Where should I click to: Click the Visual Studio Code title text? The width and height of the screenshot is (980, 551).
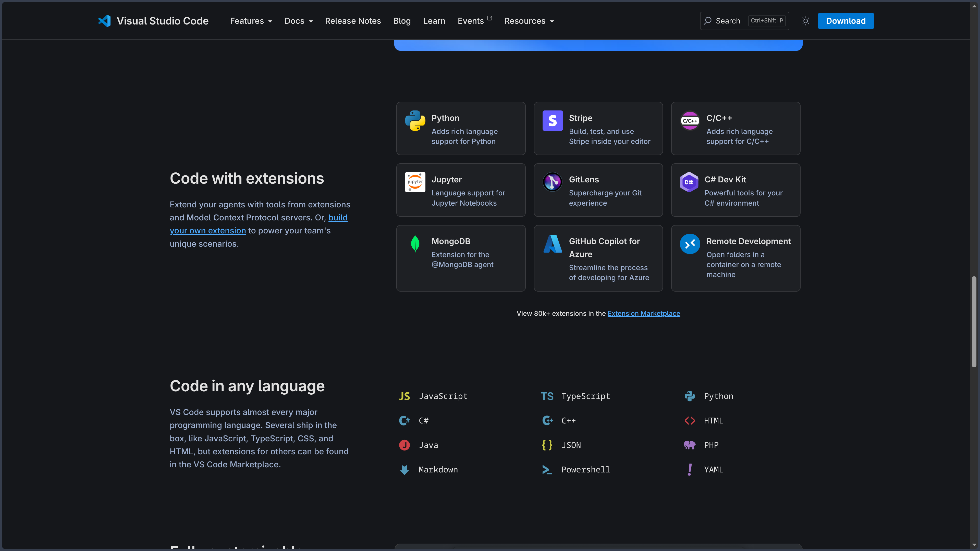tap(163, 21)
